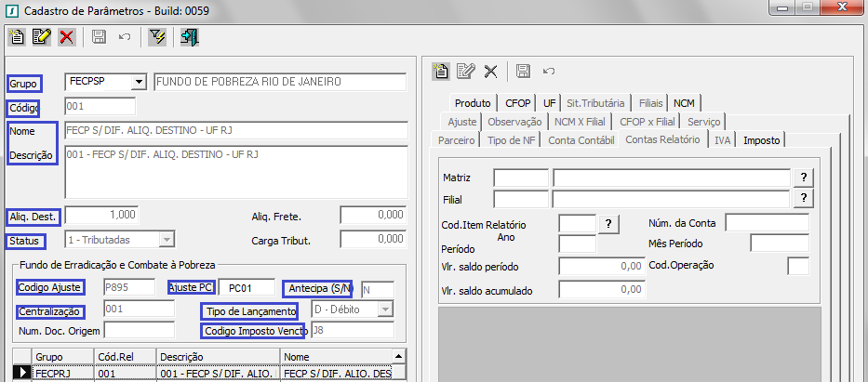Image resolution: width=868 pixels, height=382 pixels.
Task: Click the Undo arrow icon in main toolbar
Action: tap(125, 37)
